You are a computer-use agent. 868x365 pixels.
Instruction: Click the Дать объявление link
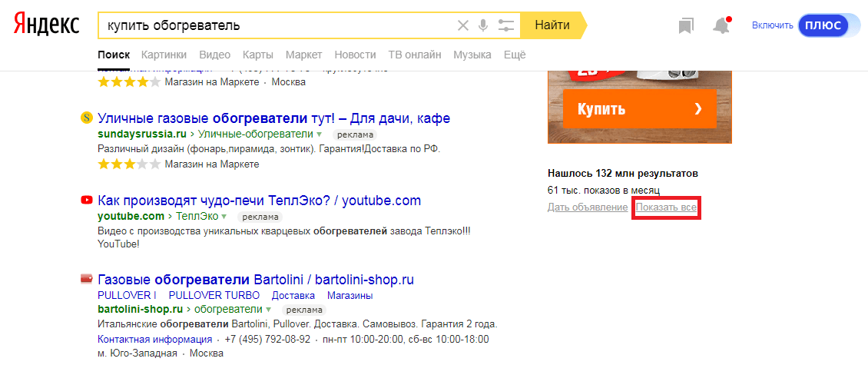(588, 207)
